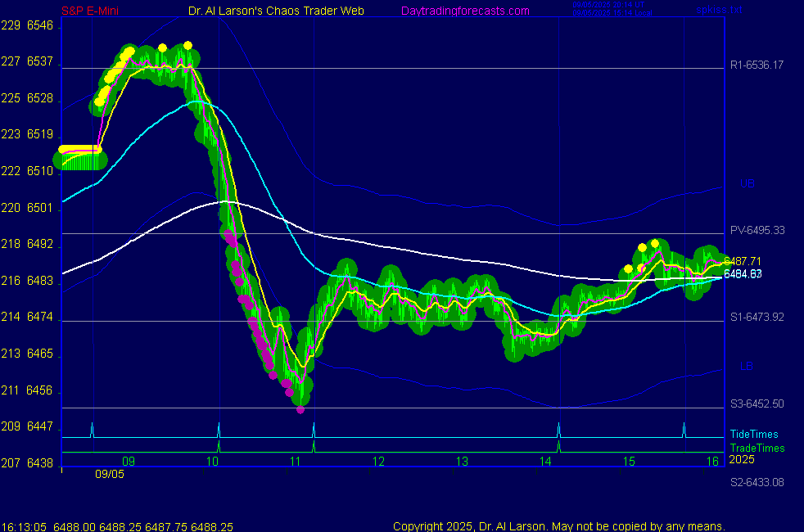Viewport: 804px width, 532px height.
Task: Click the TradeTimes legend label
Action: pos(757,448)
